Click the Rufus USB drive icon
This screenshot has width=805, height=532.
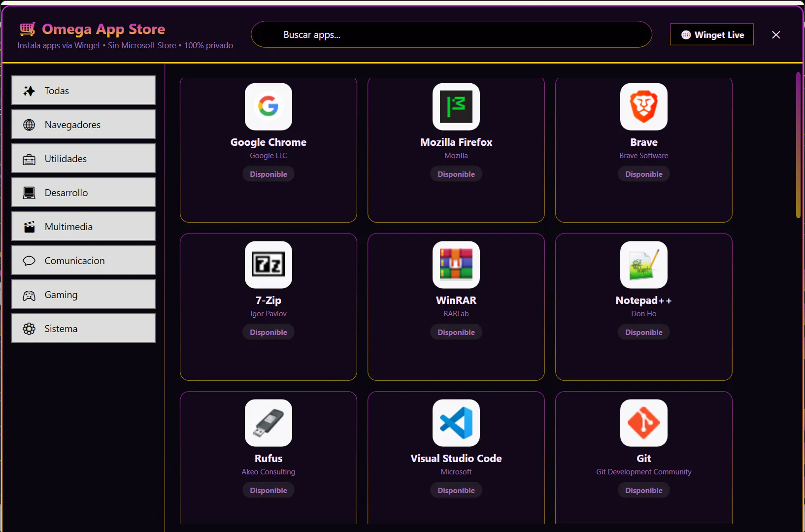tap(268, 423)
